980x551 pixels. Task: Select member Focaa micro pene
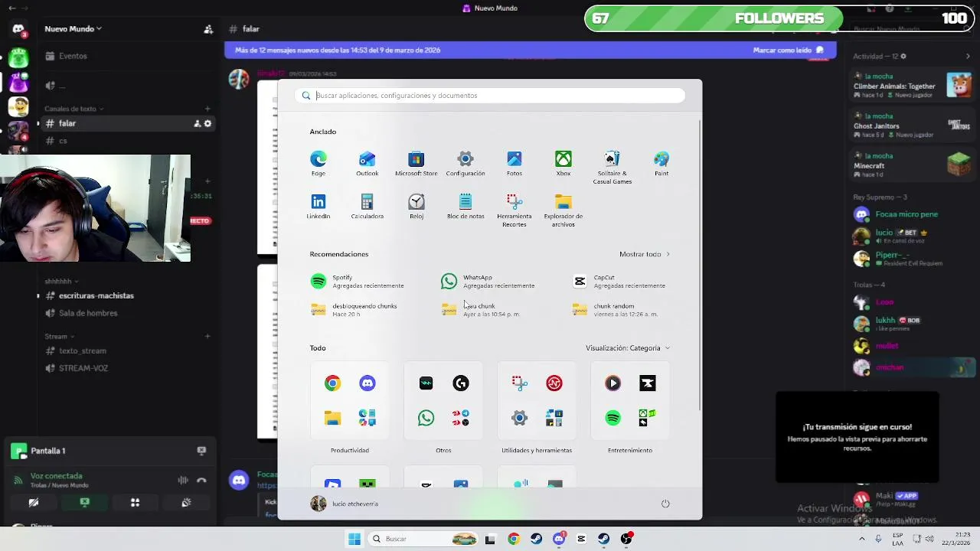tap(906, 214)
